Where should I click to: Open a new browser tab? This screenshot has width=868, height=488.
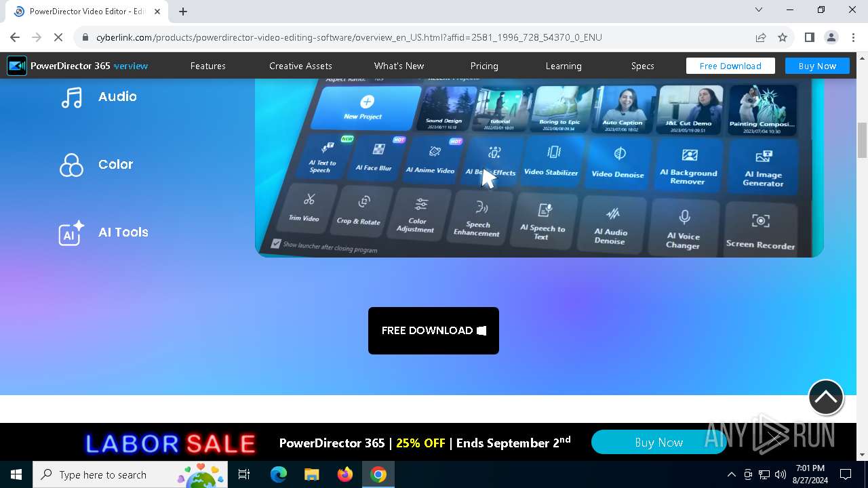183,12
